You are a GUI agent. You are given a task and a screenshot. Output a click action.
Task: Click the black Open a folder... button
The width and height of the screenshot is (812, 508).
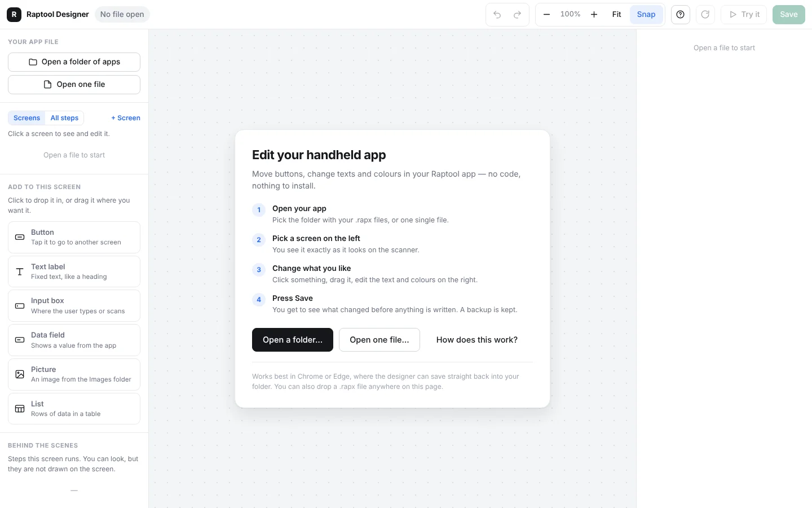293,340
